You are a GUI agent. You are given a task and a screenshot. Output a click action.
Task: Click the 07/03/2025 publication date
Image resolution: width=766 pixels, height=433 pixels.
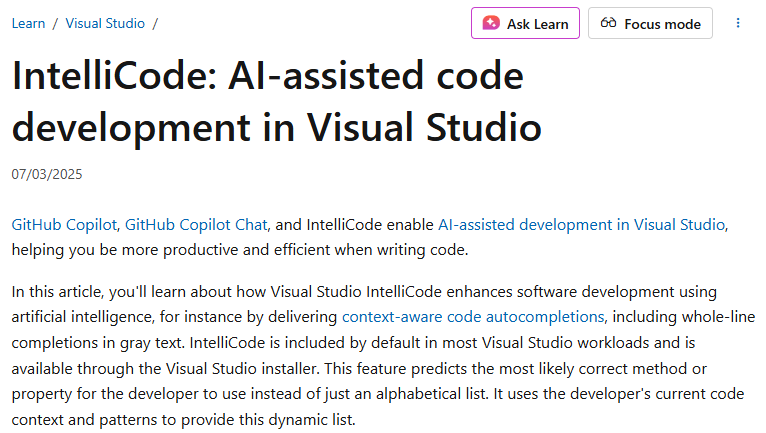pos(47,174)
